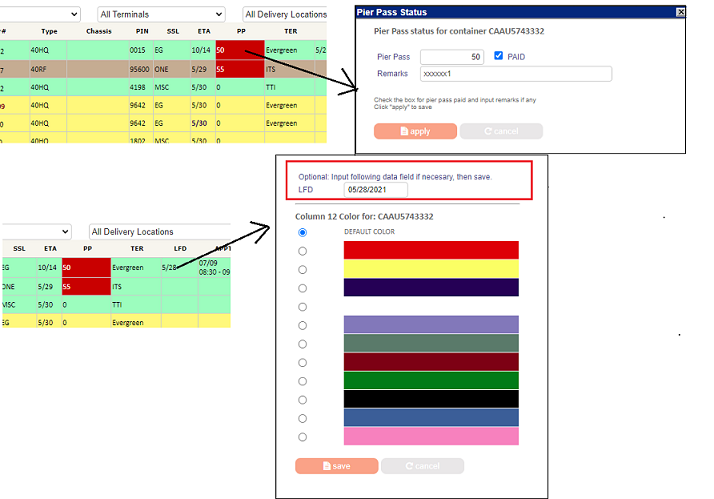Viewport: 714px width, 499px height.
Task: Choose the green color swatch
Action: [x=431, y=381]
